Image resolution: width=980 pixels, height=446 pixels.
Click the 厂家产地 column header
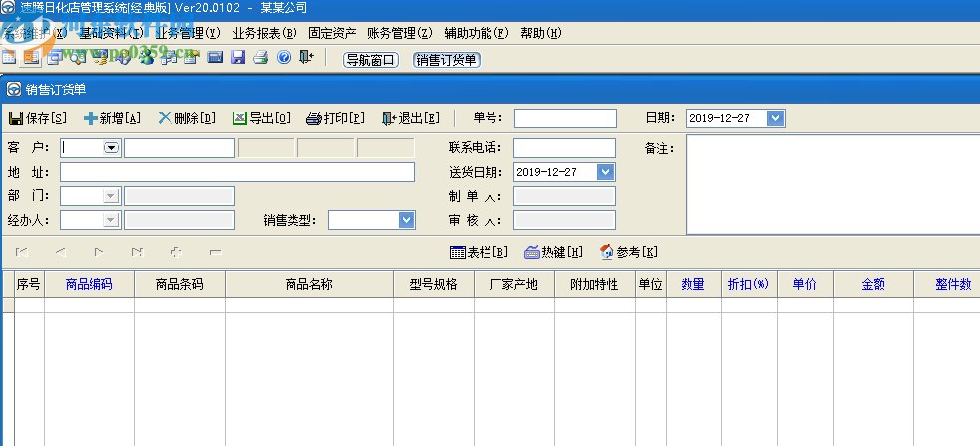(x=514, y=284)
